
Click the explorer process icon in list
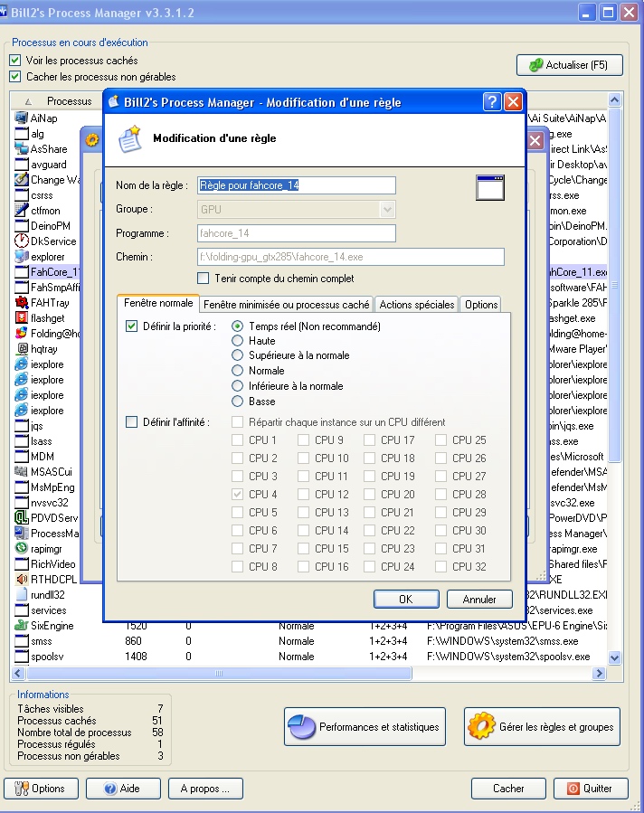coord(22,257)
